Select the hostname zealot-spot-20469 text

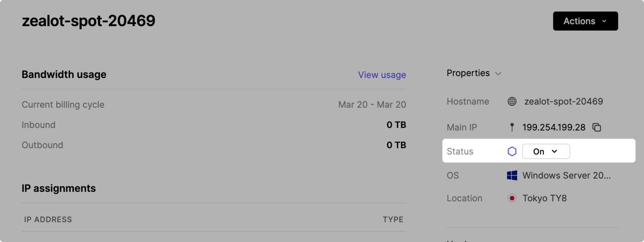coord(563,101)
